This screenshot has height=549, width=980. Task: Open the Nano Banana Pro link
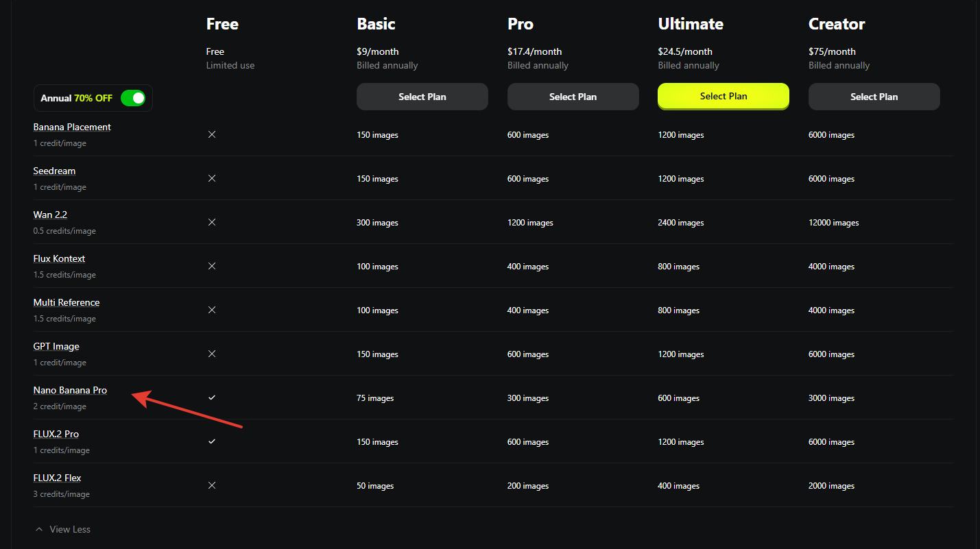70,390
